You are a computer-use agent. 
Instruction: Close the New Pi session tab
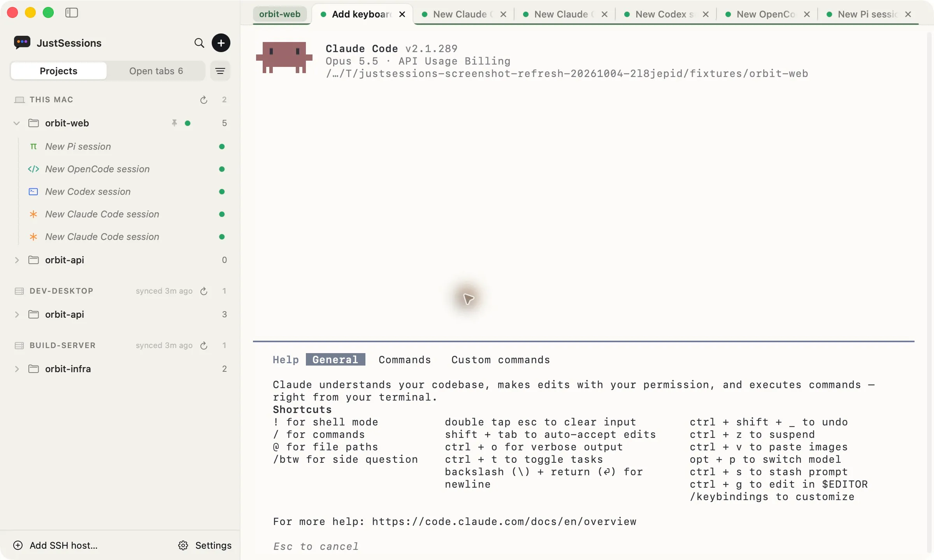coord(908,14)
